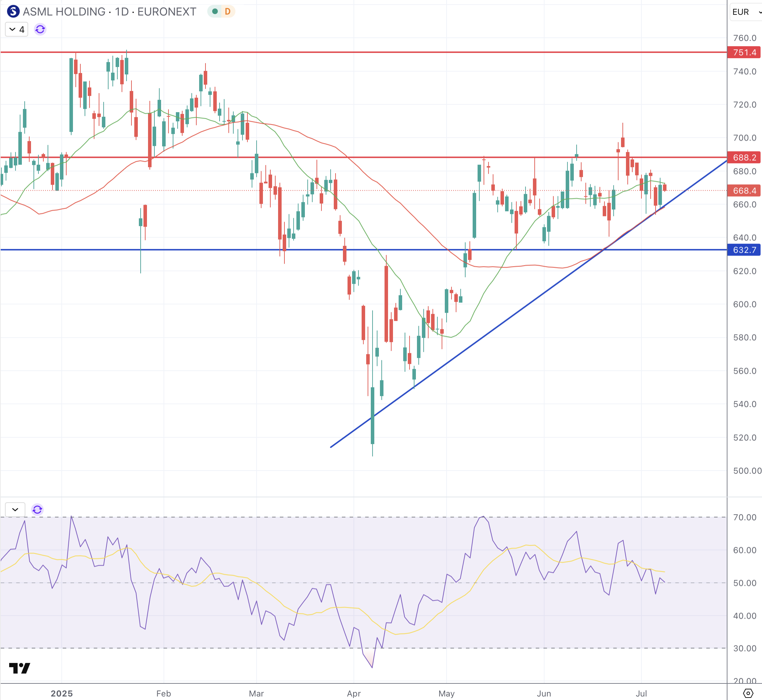Open the EUR currency dropdown

[x=746, y=12]
